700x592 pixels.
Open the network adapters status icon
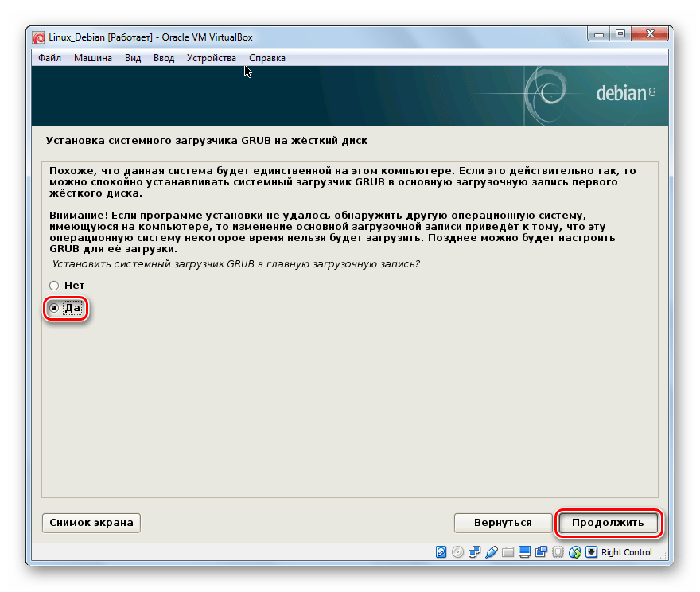tap(475, 552)
